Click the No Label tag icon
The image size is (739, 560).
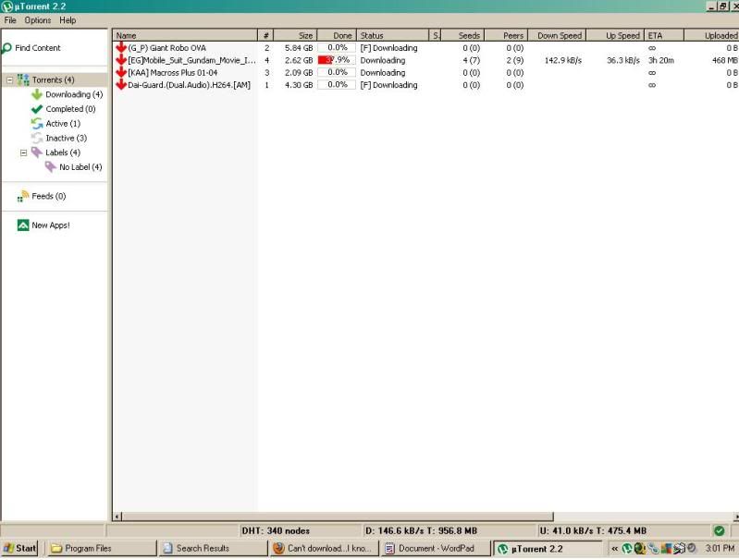51,166
